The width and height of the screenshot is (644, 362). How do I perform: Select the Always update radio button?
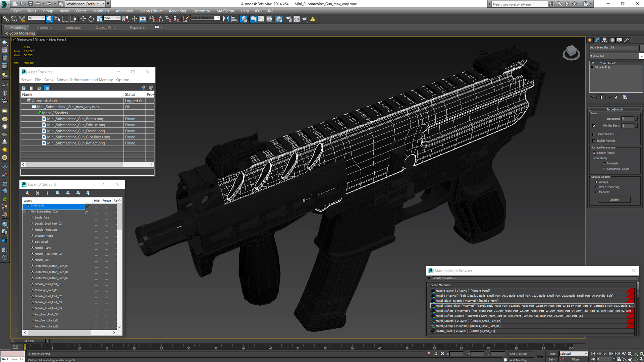tap(596, 182)
